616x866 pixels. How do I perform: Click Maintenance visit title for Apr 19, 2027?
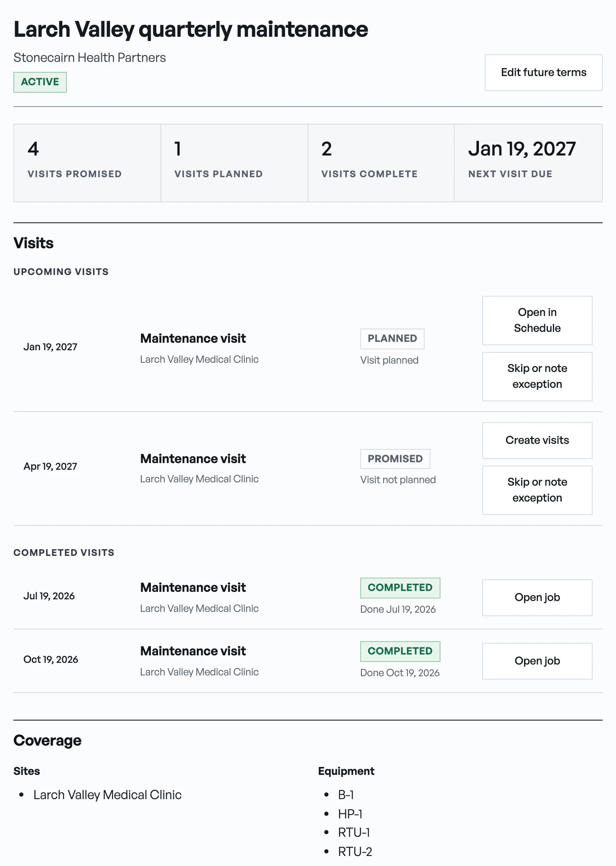pos(193,459)
